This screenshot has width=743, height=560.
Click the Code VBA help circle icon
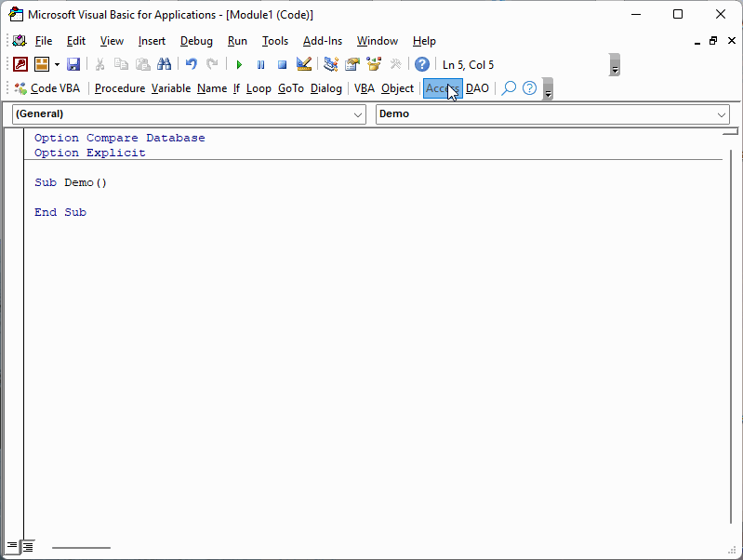click(529, 88)
